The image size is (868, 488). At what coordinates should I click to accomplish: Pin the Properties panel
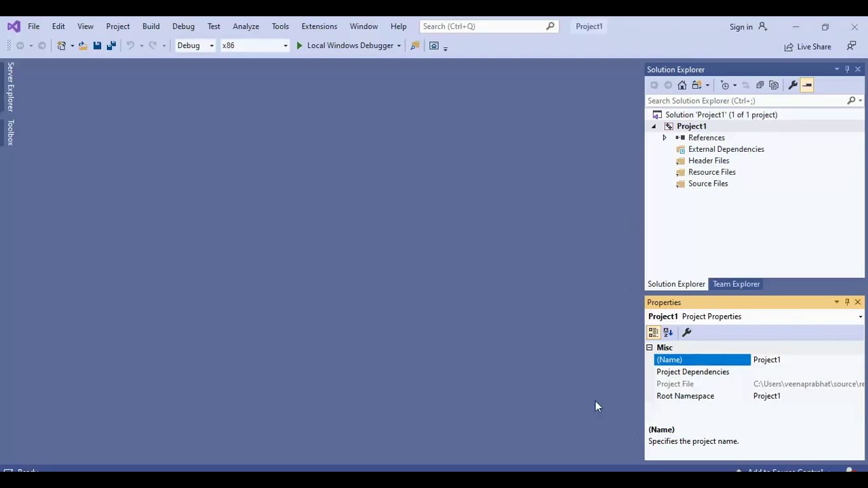click(x=847, y=302)
